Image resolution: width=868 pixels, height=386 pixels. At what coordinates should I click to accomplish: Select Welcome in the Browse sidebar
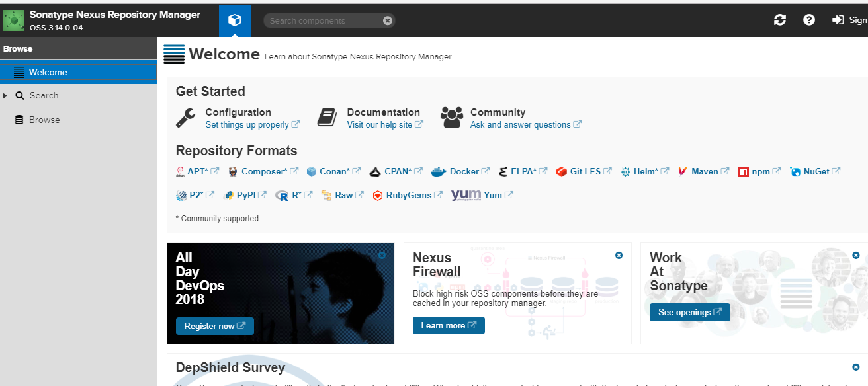[x=78, y=72]
